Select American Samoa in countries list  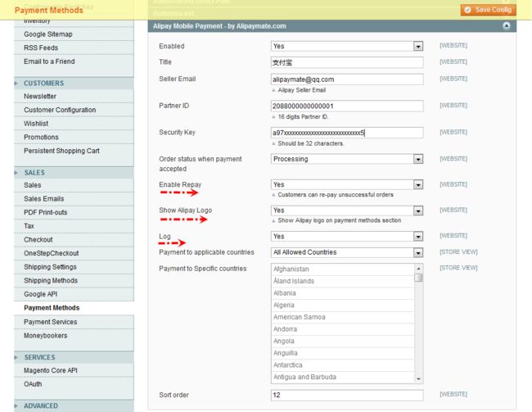pyautogui.click(x=343, y=317)
